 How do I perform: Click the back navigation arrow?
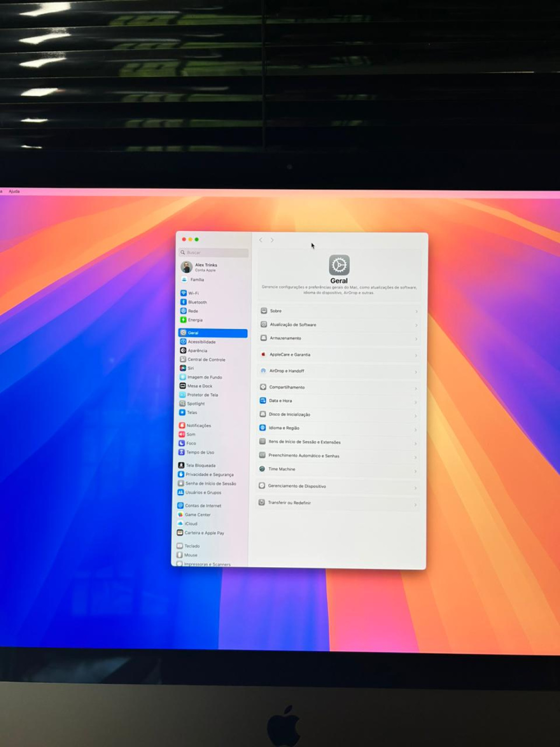coord(261,240)
